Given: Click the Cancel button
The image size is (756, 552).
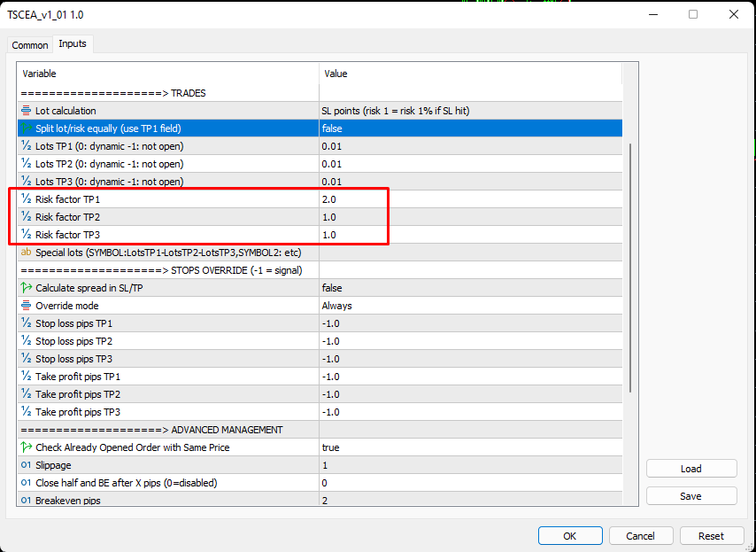Looking at the screenshot, I should pos(640,536).
